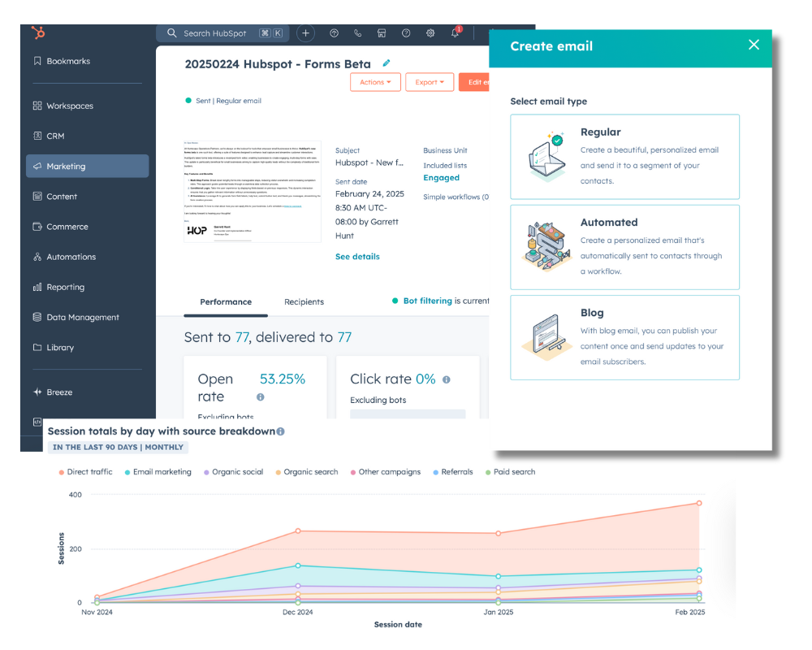Click the upgrade arrow icon in top bar
This screenshot has width=812, height=650.
334,33
